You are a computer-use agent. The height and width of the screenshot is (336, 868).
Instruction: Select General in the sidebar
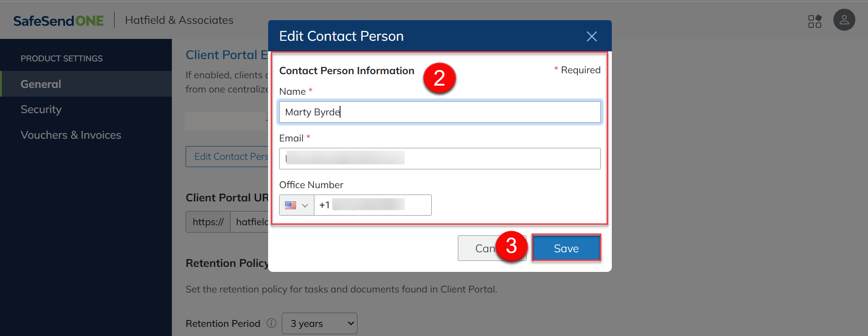[41, 84]
